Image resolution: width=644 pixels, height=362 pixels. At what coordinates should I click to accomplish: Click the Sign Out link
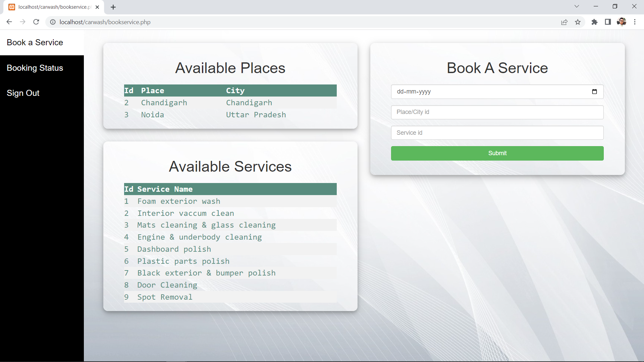(x=23, y=93)
